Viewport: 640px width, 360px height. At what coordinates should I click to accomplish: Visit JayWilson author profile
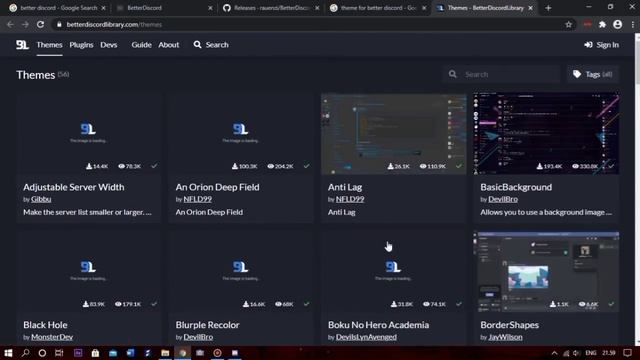505,337
